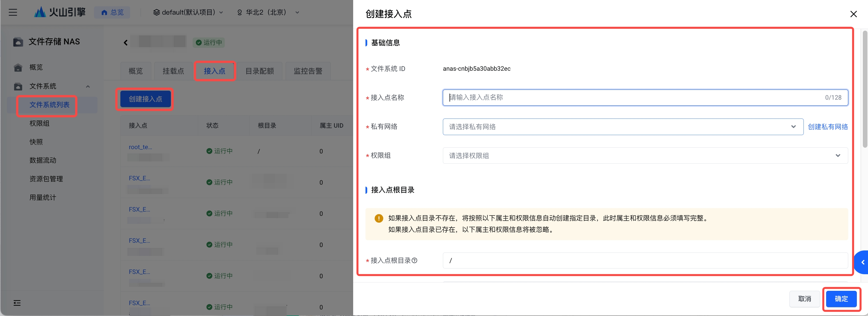Switch to the 监控告警 tab

coord(308,71)
